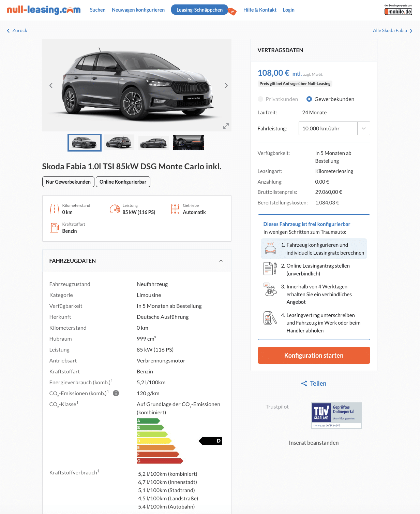This screenshot has height=514, width=420.
Task: Click the Dieses Fahrzeug ist frei konfigurierbar heading
Action: coord(307,224)
